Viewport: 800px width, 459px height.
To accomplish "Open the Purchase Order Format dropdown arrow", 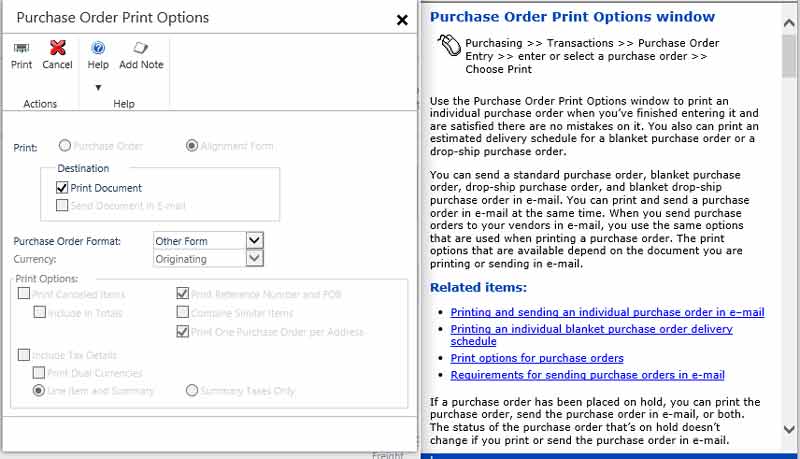I will click(x=255, y=240).
